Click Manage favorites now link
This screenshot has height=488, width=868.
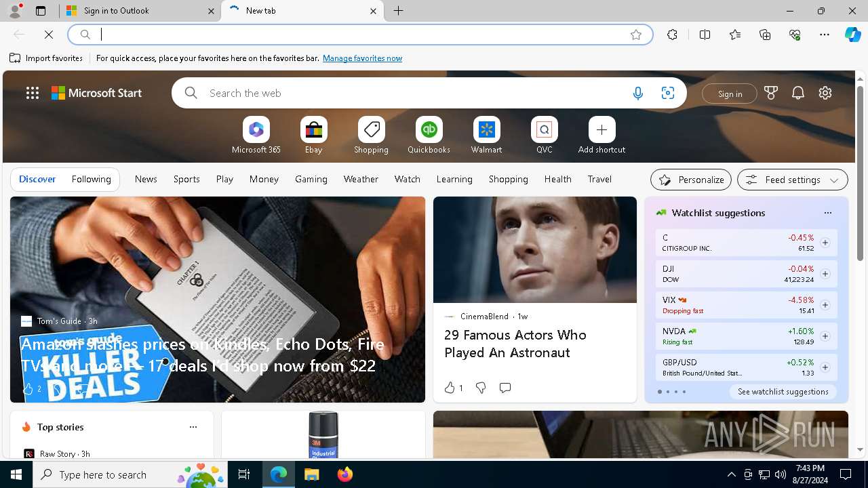(362, 58)
